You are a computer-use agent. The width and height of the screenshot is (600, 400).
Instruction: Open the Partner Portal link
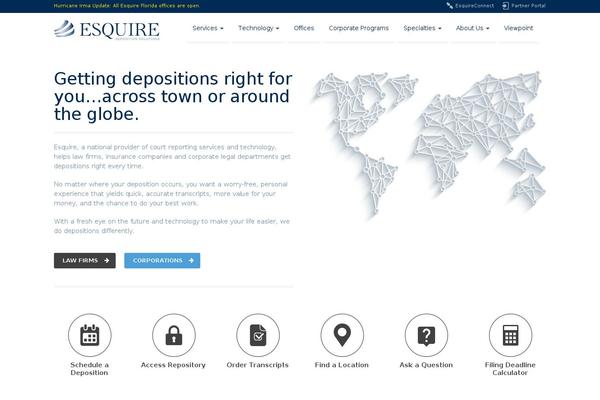pyautogui.click(x=528, y=6)
